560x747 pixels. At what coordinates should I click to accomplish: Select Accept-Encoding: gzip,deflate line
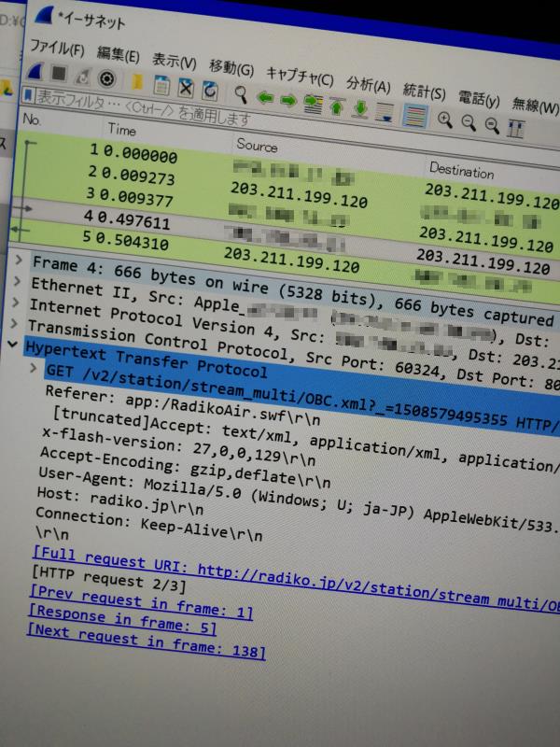pyautogui.click(x=185, y=468)
